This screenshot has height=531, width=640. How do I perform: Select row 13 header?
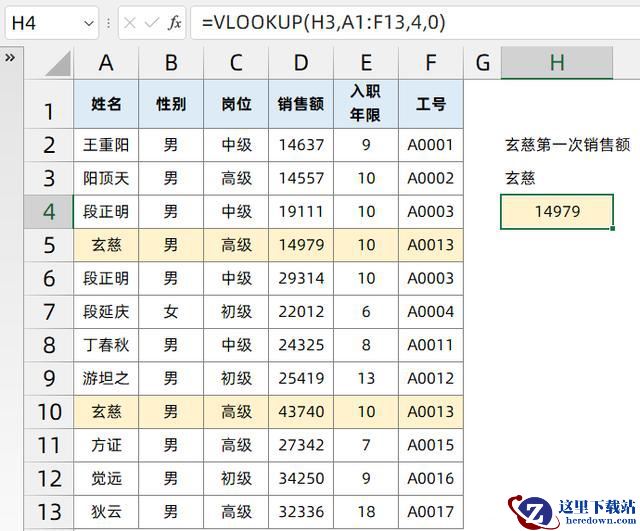[49, 512]
